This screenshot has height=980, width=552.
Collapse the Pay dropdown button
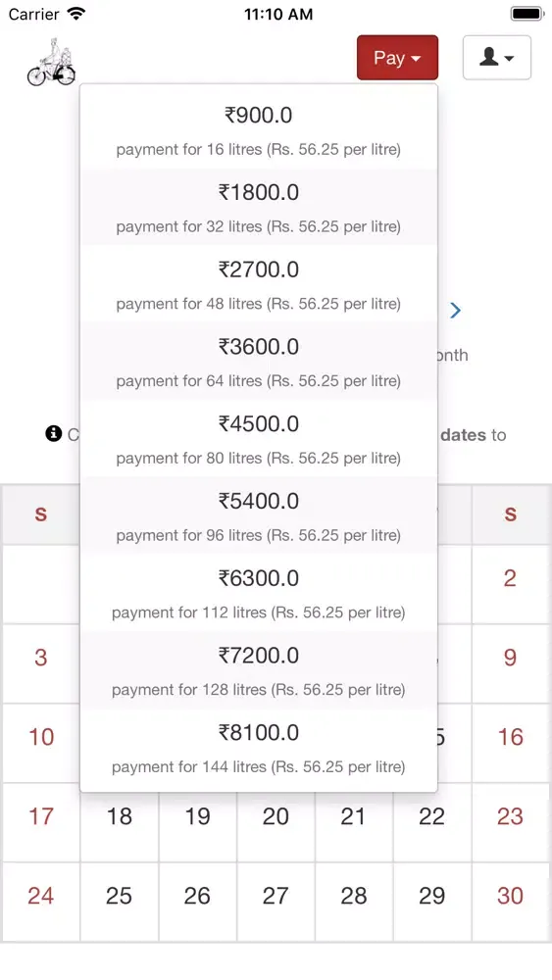398,58
